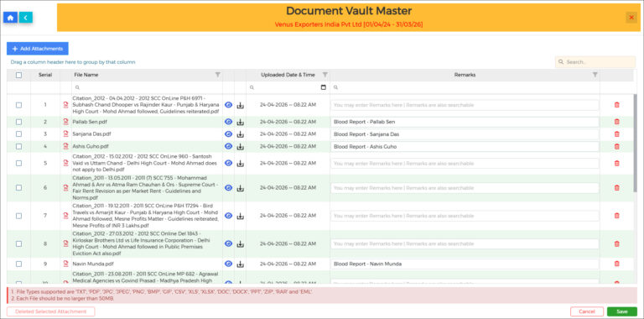Download the Ashis Guho.pdf file

click(x=241, y=147)
